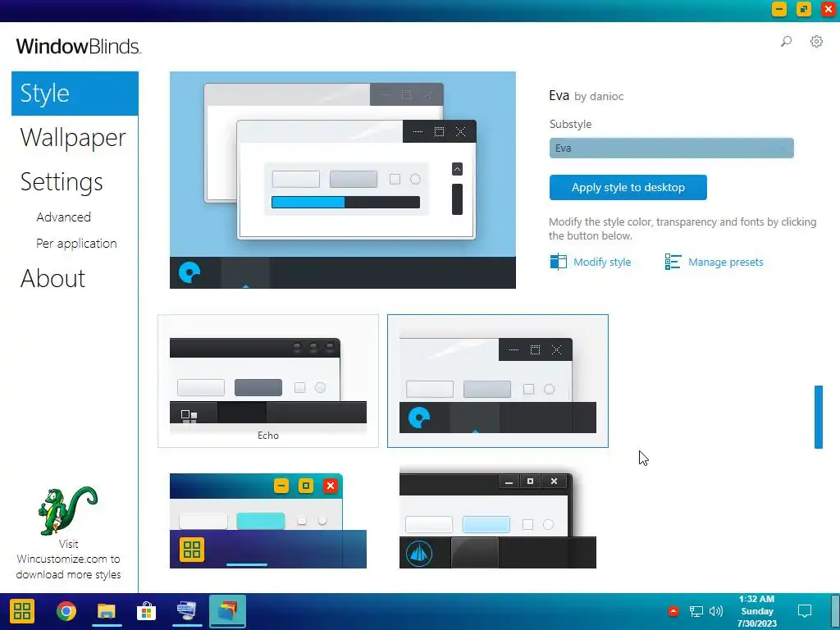Open the volume speaker tray icon
Viewport: 840px width, 630px height.
[715, 611]
